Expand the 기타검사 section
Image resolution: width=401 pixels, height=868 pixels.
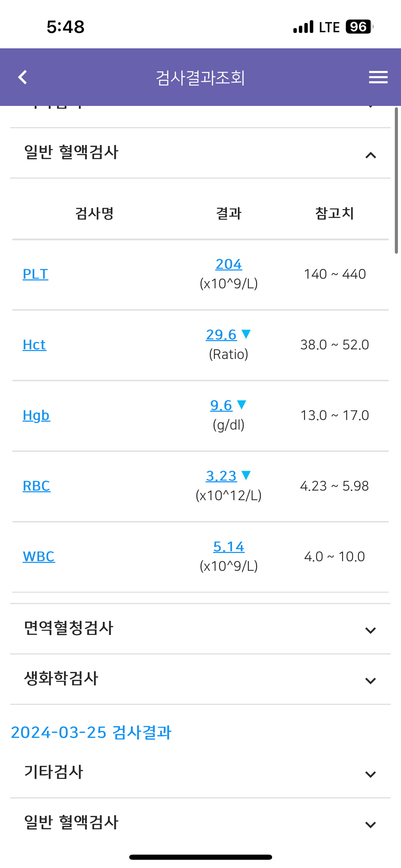[200, 773]
